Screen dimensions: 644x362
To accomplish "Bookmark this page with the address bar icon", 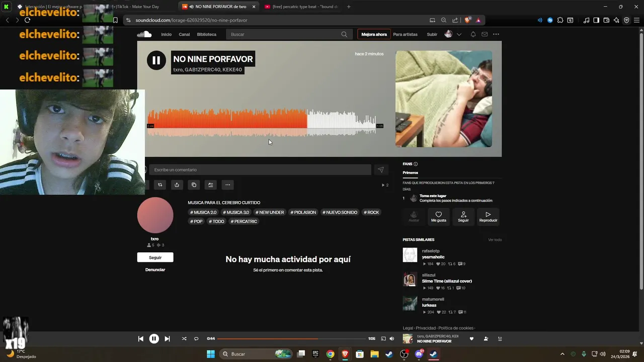I will click(115, 20).
